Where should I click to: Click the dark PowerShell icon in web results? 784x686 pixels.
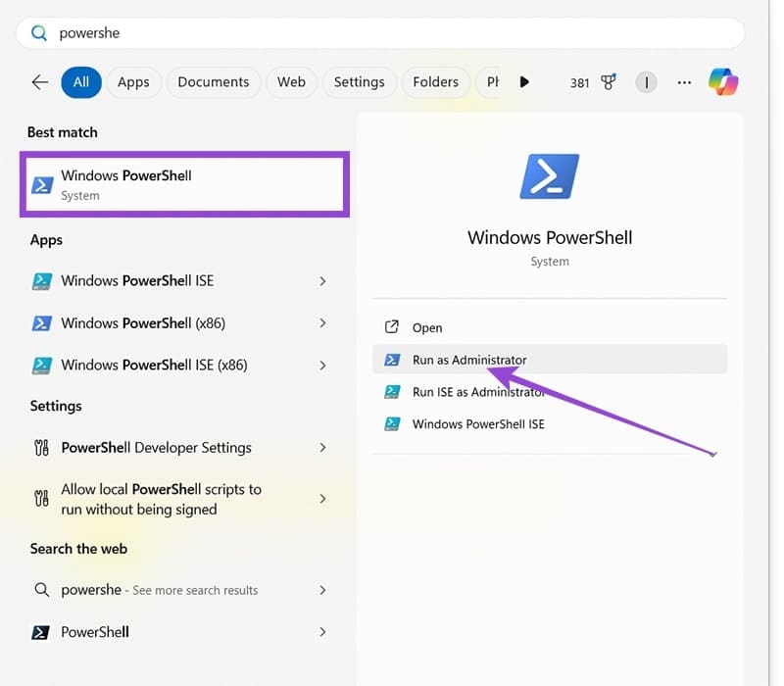(40, 632)
